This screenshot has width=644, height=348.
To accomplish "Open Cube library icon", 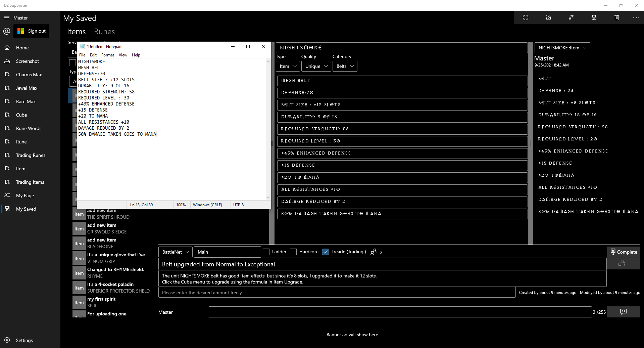I will (7, 115).
